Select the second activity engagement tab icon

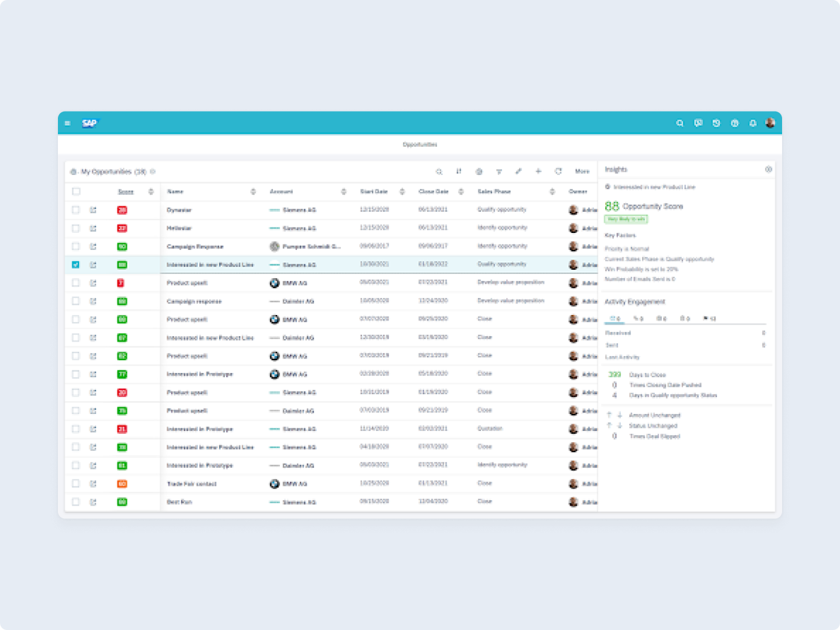[x=638, y=318]
